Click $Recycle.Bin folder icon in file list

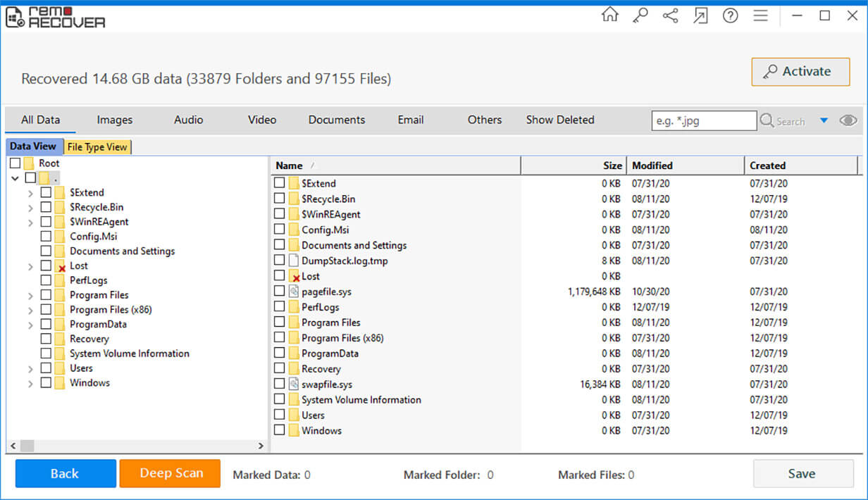point(294,199)
